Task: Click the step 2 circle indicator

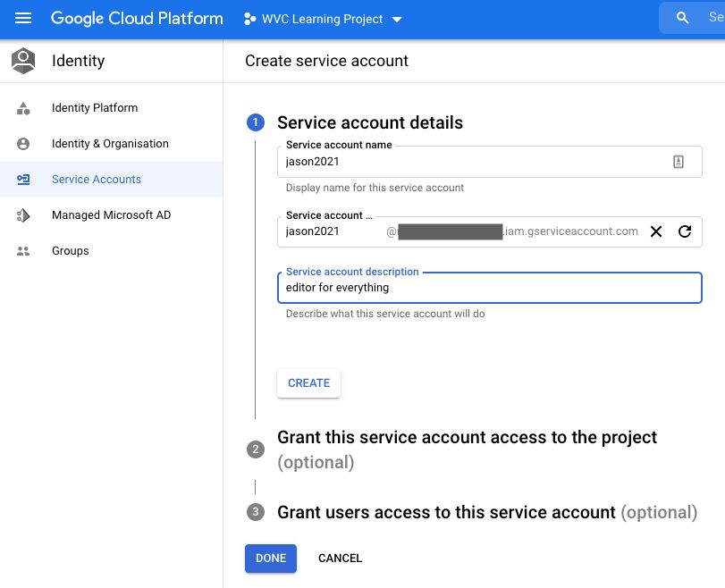Action: click(x=256, y=449)
